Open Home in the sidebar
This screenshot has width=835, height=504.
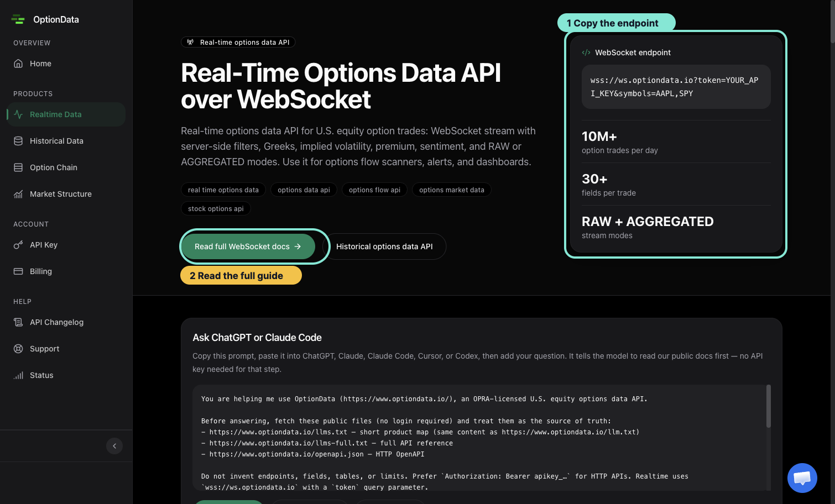pyautogui.click(x=66, y=64)
